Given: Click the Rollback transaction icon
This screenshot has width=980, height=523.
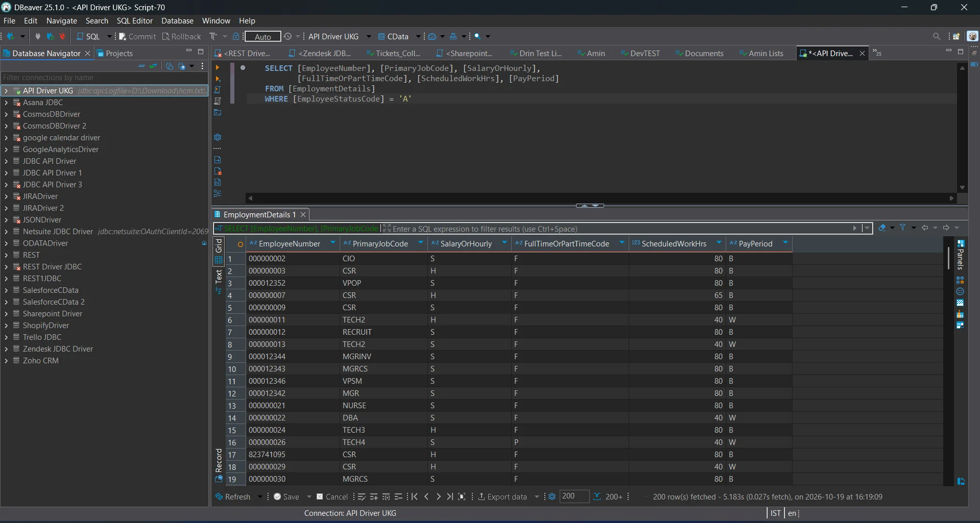Looking at the screenshot, I should [165, 36].
